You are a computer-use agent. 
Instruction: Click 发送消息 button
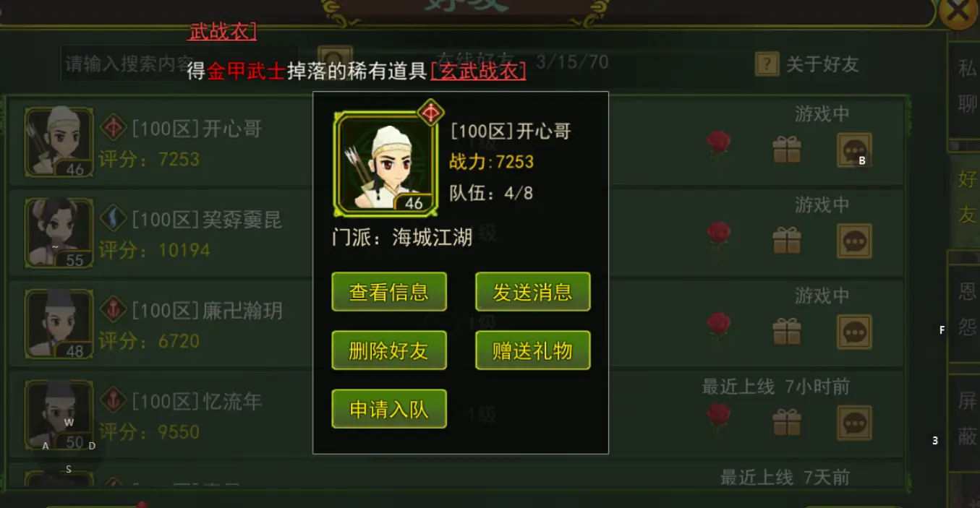[x=533, y=292]
